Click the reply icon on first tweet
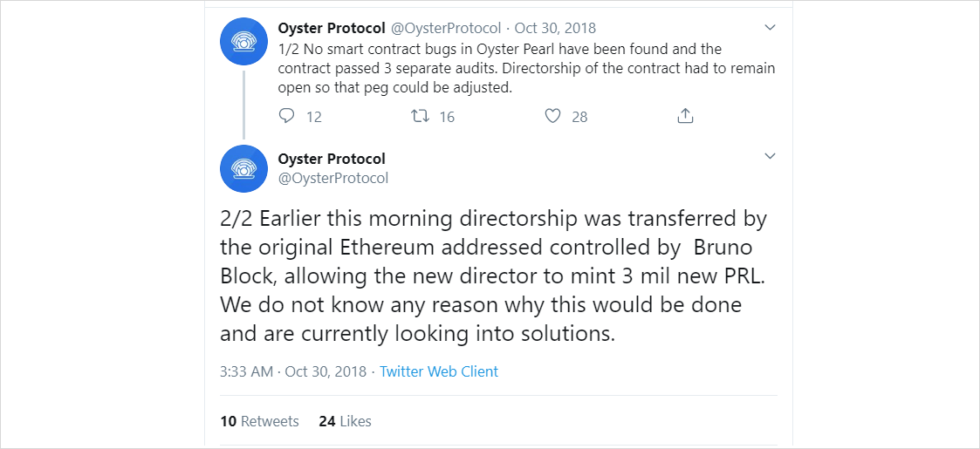The image size is (980, 449). click(x=286, y=116)
